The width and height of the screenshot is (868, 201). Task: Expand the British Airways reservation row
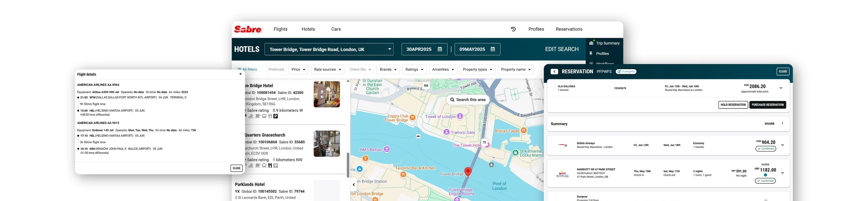pyautogui.click(x=782, y=145)
